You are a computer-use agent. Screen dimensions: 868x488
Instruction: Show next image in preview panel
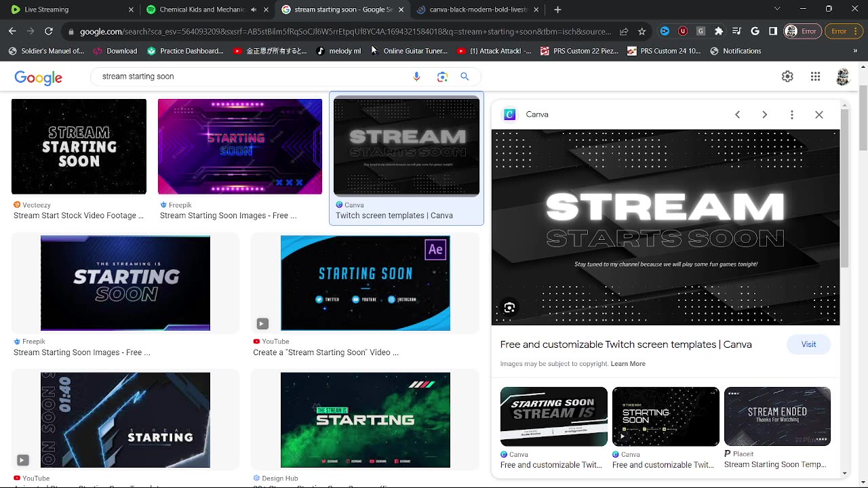(x=764, y=115)
